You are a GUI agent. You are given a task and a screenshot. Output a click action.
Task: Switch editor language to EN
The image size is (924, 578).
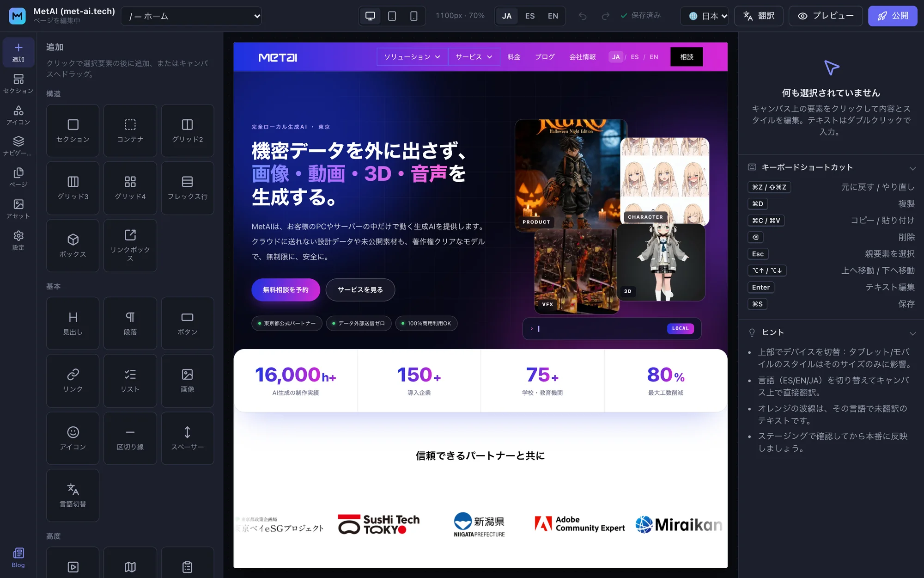coord(553,16)
